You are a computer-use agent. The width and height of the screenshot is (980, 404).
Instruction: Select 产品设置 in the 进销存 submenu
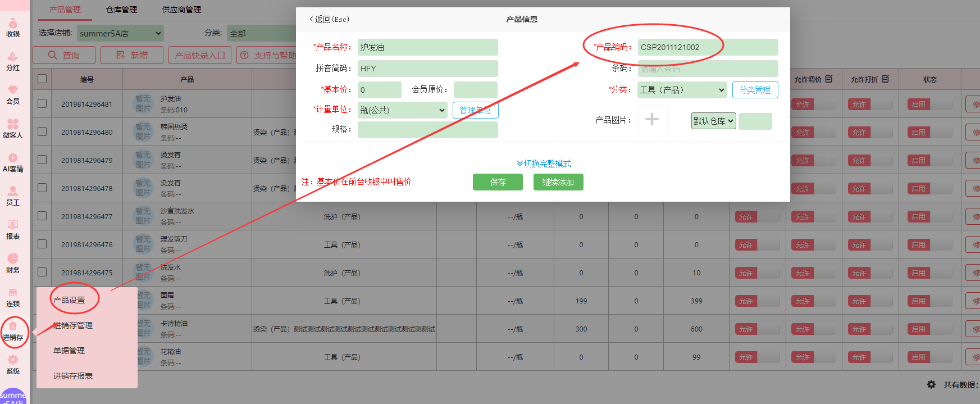69,300
